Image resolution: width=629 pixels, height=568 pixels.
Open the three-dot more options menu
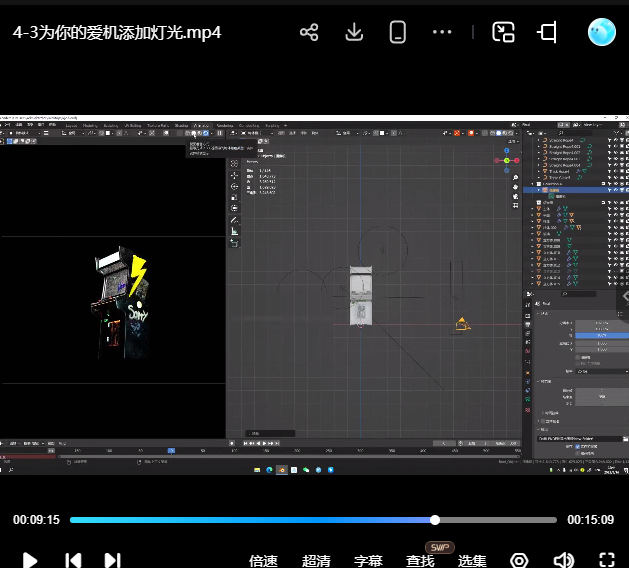click(442, 32)
